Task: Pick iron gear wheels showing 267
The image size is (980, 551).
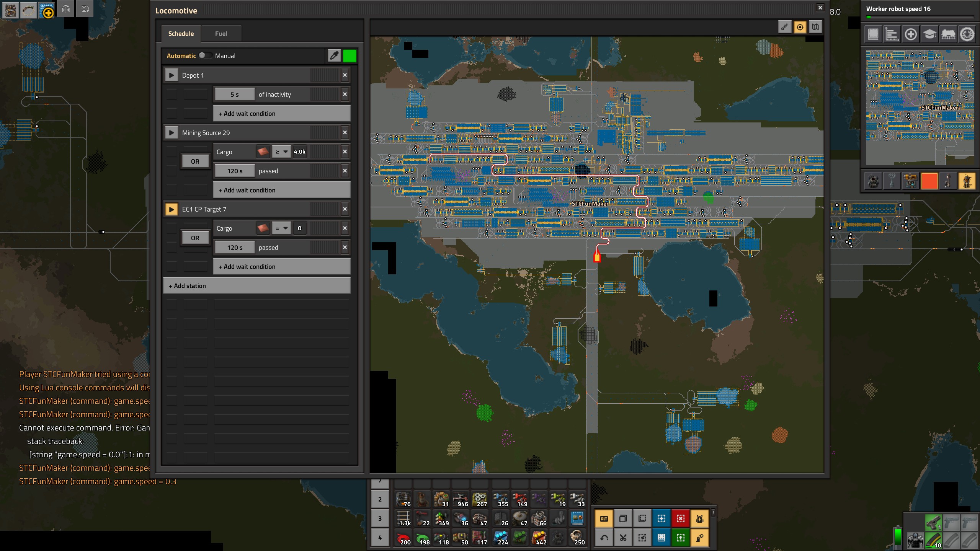Action: click(480, 499)
